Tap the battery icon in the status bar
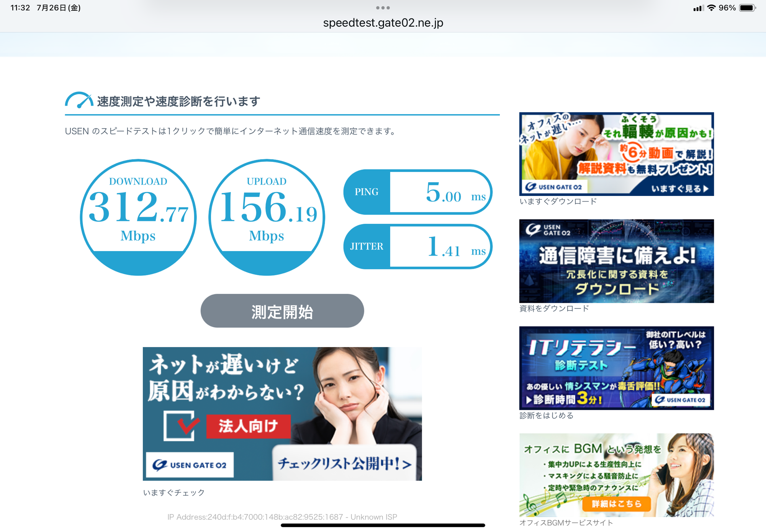The height and width of the screenshot is (532, 766). (x=747, y=8)
